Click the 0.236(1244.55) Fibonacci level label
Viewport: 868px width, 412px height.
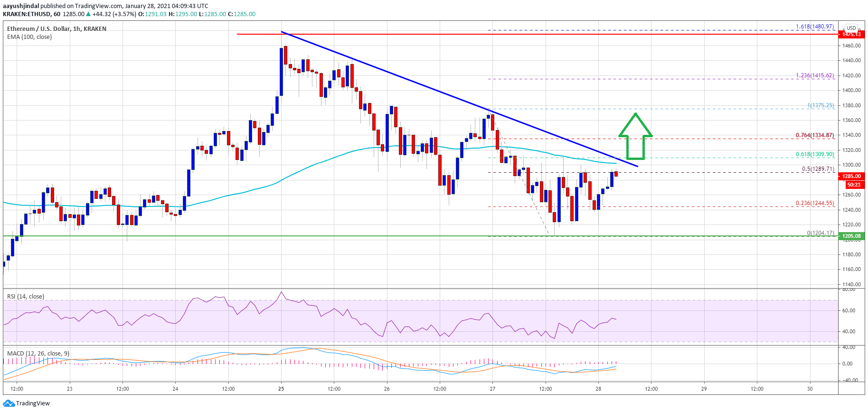click(x=814, y=203)
